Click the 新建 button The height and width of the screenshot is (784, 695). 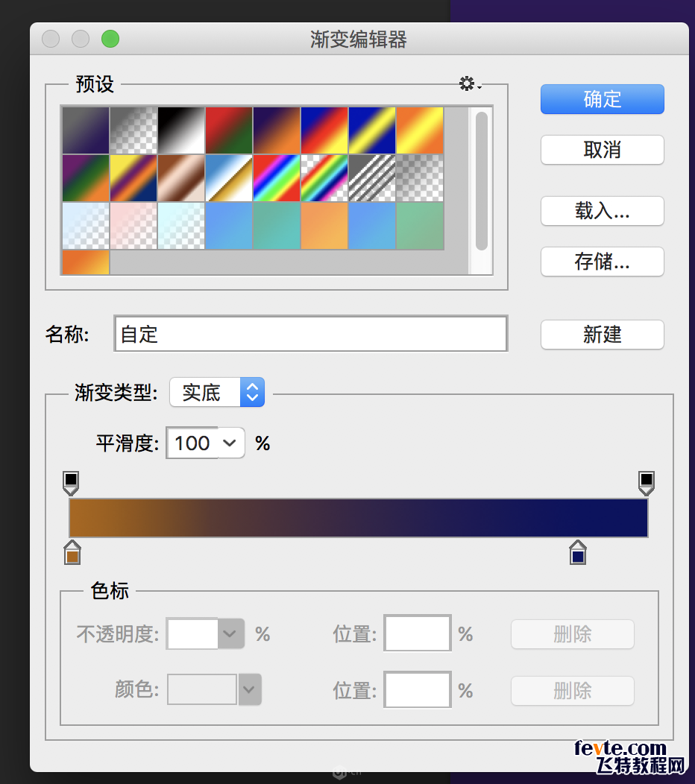click(602, 334)
